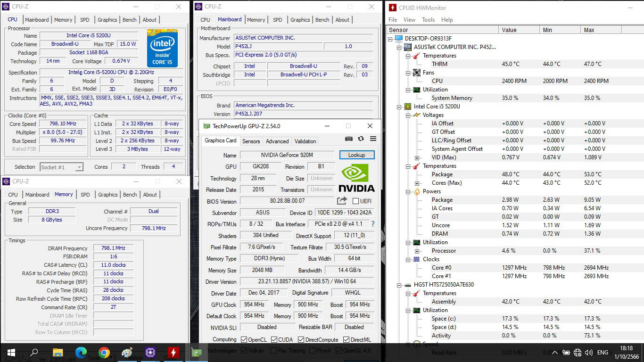Expand the VID (Max) voltage entry
The image size is (644, 362).
pos(417,157)
